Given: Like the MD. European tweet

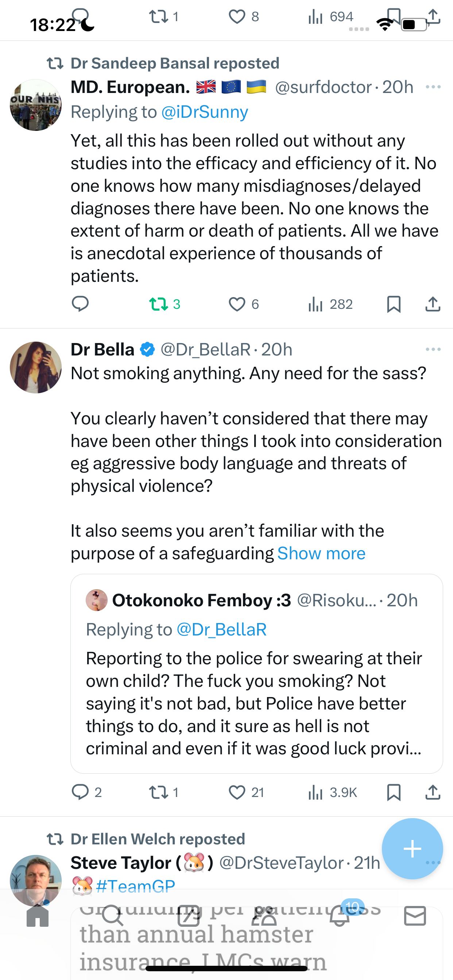Looking at the screenshot, I should (x=244, y=304).
